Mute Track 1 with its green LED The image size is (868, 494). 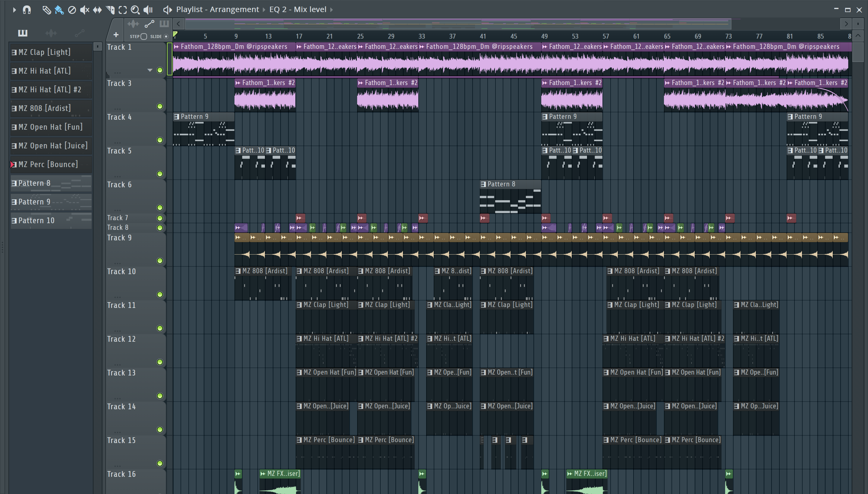pos(160,70)
